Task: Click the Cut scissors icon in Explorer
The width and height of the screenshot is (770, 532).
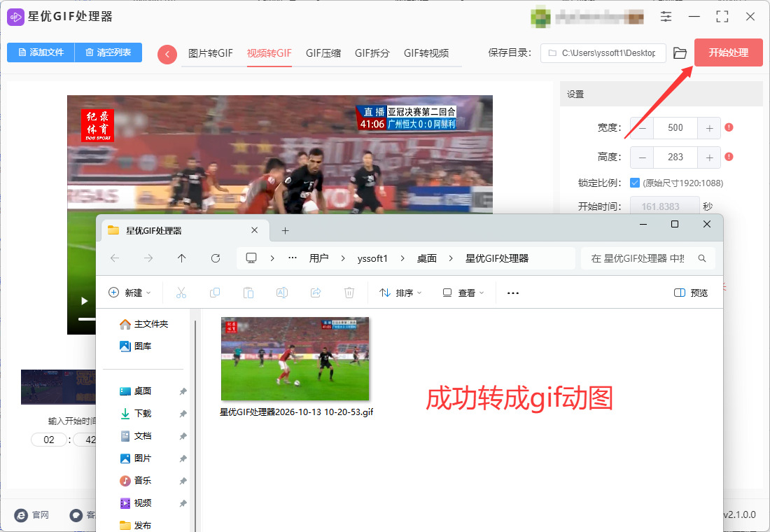Action: pos(181,293)
